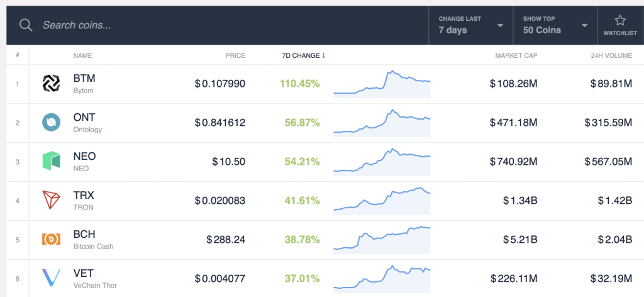644x297 pixels.
Task: Click the Bitcoin Cash BCH logo
Action: (x=52, y=239)
